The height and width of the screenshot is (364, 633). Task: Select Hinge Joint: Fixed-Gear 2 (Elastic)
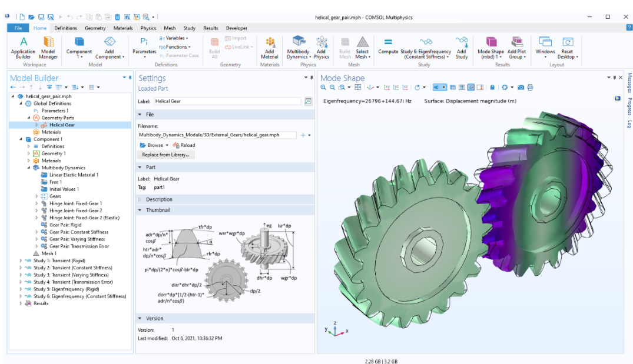point(84,218)
